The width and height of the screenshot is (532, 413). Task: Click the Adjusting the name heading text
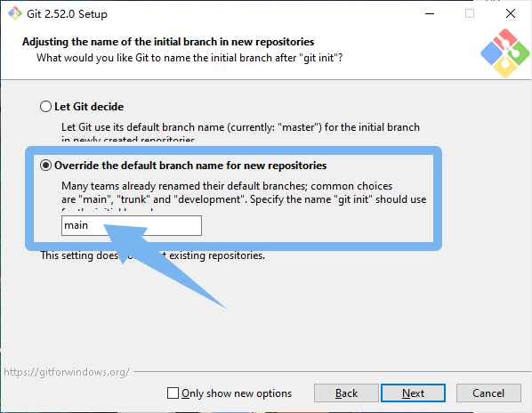point(168,42)
